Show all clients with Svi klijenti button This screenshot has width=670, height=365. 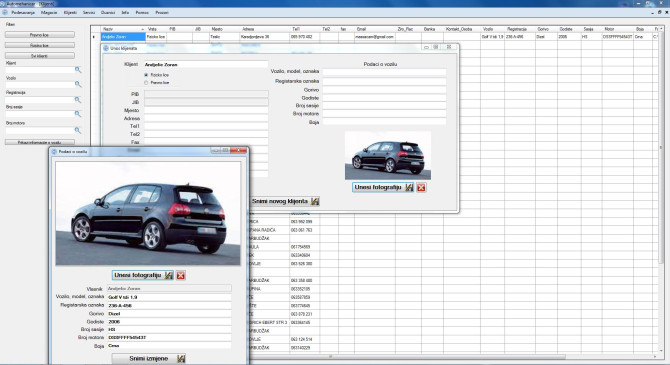click(40, 56)
